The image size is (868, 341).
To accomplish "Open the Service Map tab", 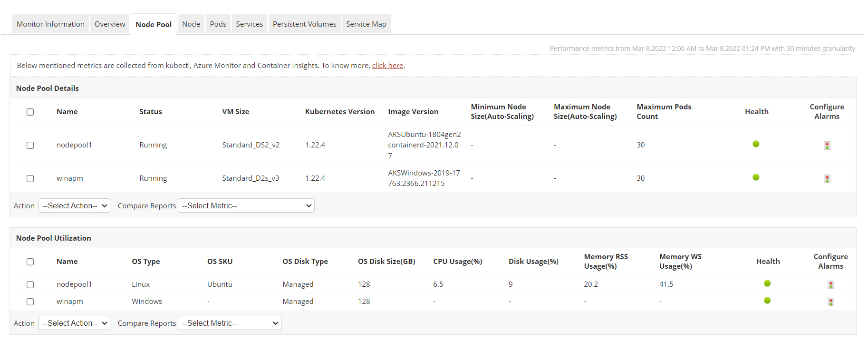I will pyautogui.click(x=366, y=24).
